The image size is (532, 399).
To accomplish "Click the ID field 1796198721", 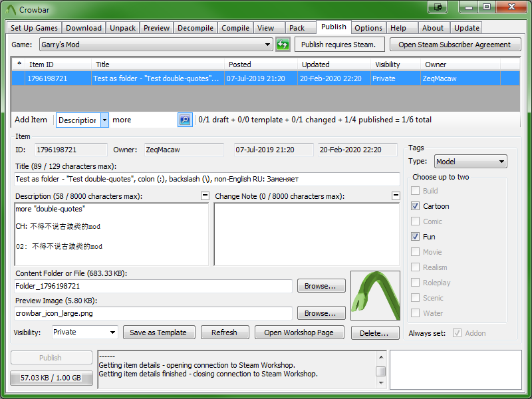I will (71, 150).
